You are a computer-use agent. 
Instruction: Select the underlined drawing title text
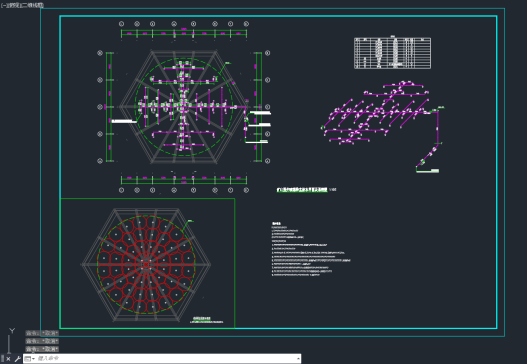302,190
